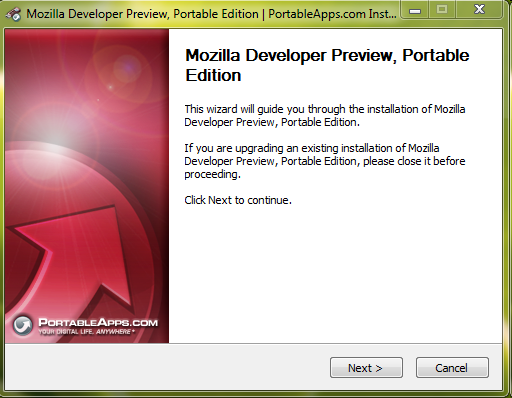Click the gray footer area left of Next
The width and height of the screenshot is (512, 398).
point(167,367)
